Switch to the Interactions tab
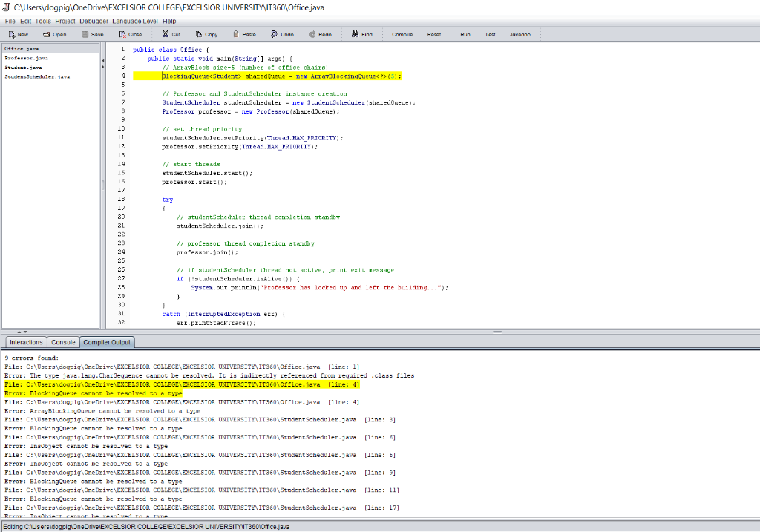The image size is (760, 532). (x=25, y=342)
